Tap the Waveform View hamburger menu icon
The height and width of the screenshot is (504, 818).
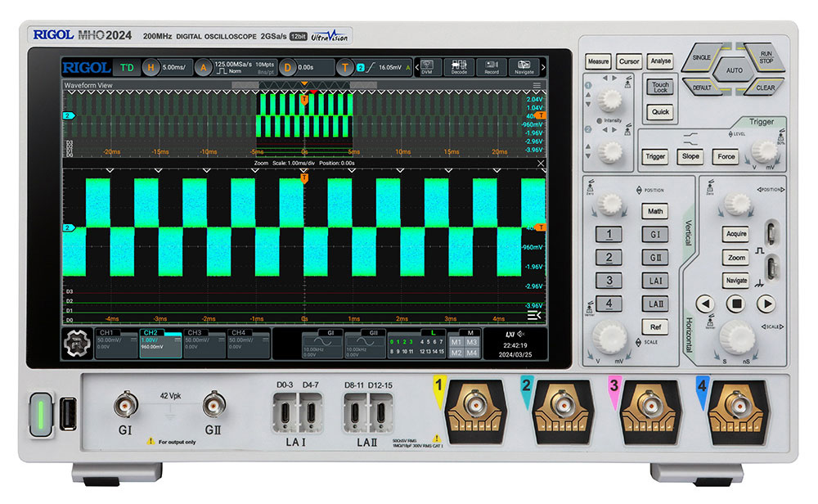(x=537, y=85)
